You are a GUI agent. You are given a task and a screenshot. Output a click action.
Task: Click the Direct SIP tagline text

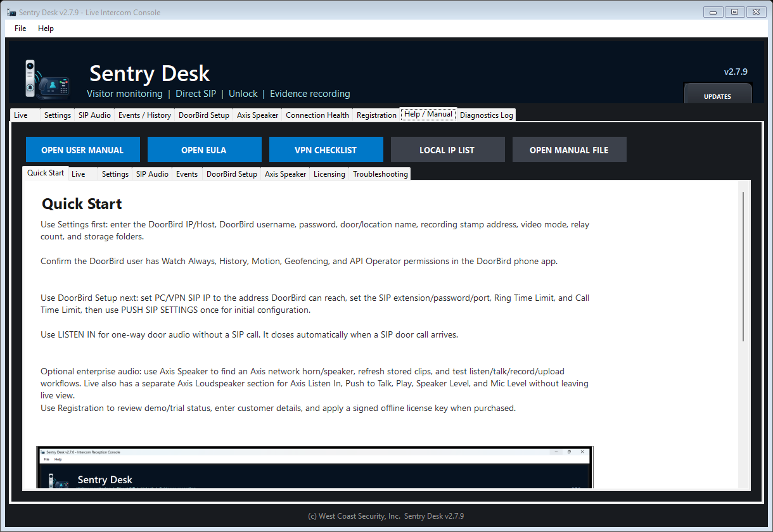pos(196,94)
